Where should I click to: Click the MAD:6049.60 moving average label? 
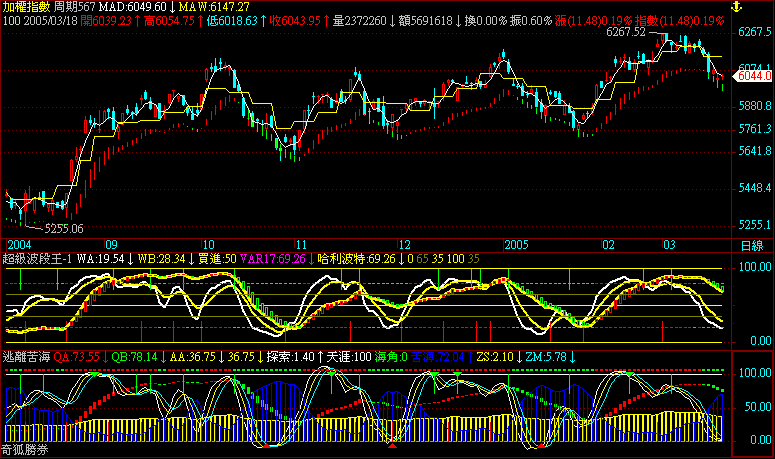(135, 7)
